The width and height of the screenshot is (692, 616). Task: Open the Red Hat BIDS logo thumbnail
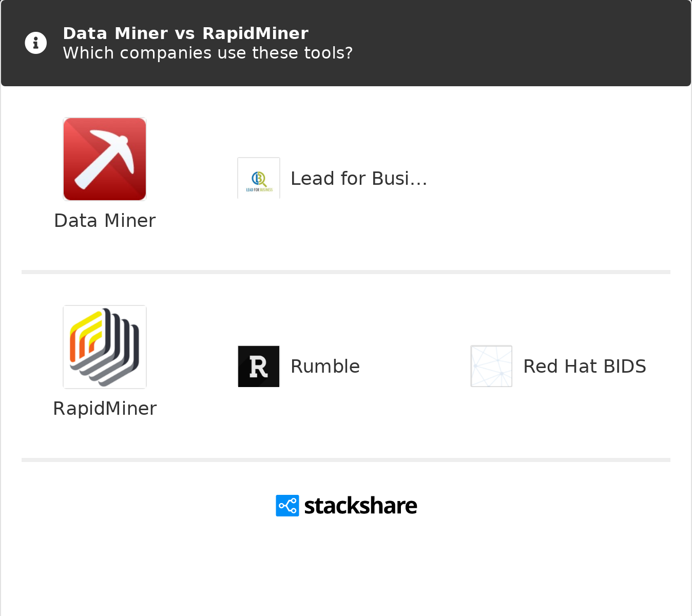pos(491,366)
